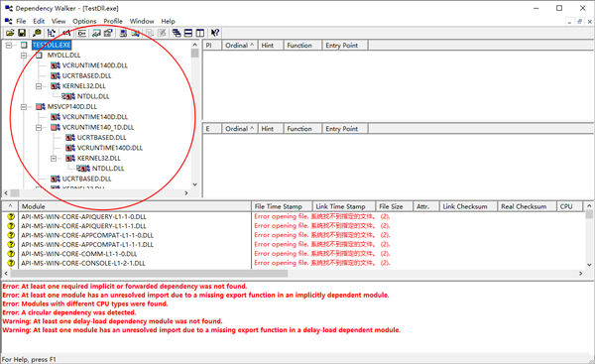Open the Profile menu
595x364 pixels.
click(x=113, y=21)
